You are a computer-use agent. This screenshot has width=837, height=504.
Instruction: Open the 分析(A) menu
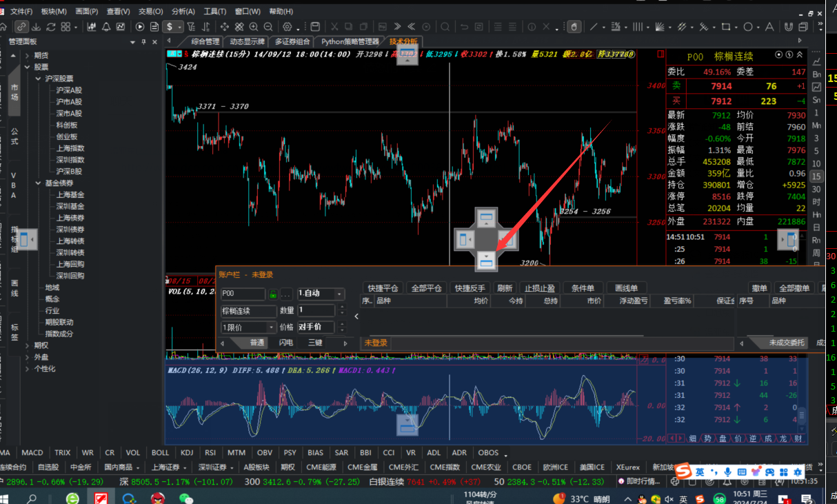pos(183,12)
